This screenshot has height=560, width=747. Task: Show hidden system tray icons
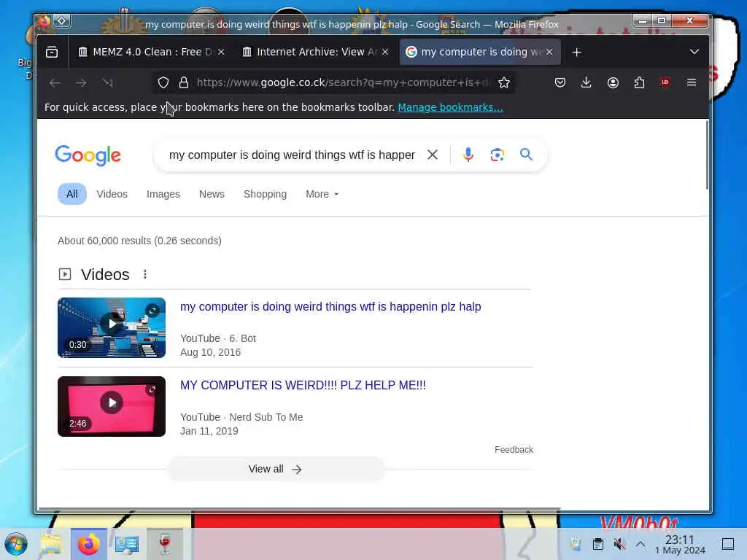(640, 544)
